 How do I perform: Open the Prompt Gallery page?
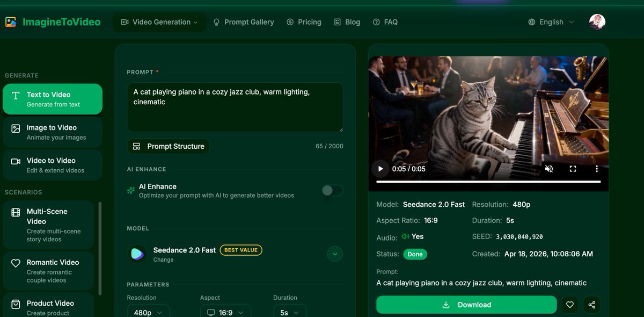(244, 22)
